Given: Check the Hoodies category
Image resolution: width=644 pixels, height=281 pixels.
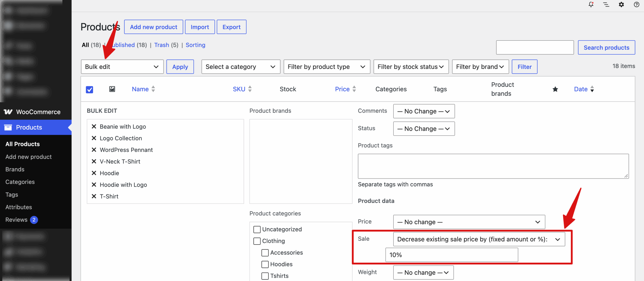Looking at the screenshot, I should coord(265,264).
